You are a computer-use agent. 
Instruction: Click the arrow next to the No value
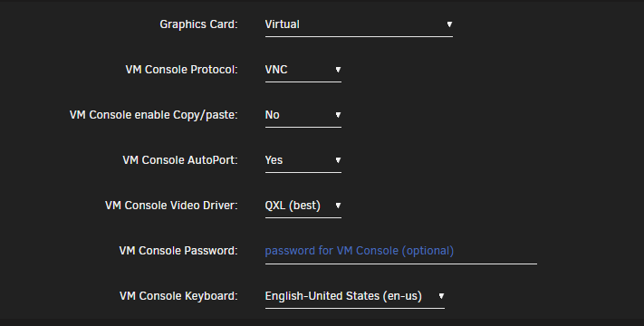coord(338,114)
